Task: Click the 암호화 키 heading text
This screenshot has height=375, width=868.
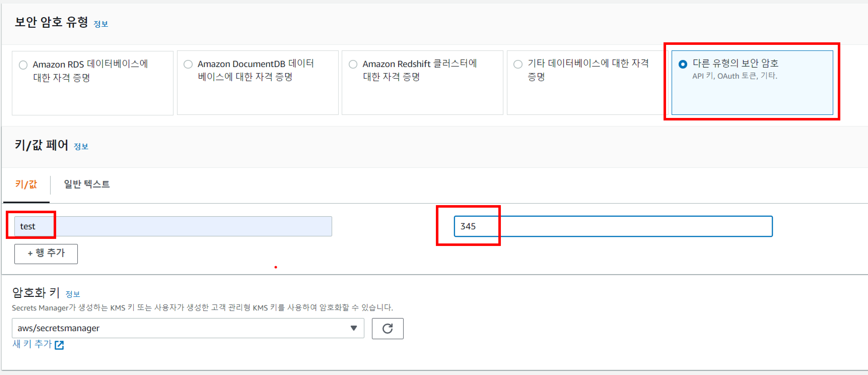Action: tap(36, 293)
